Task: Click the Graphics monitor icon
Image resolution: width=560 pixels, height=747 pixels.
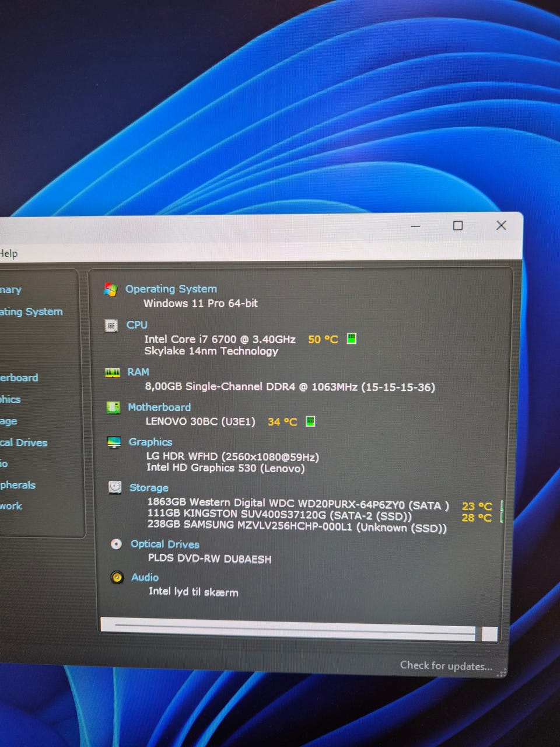Action: point(114,443)
